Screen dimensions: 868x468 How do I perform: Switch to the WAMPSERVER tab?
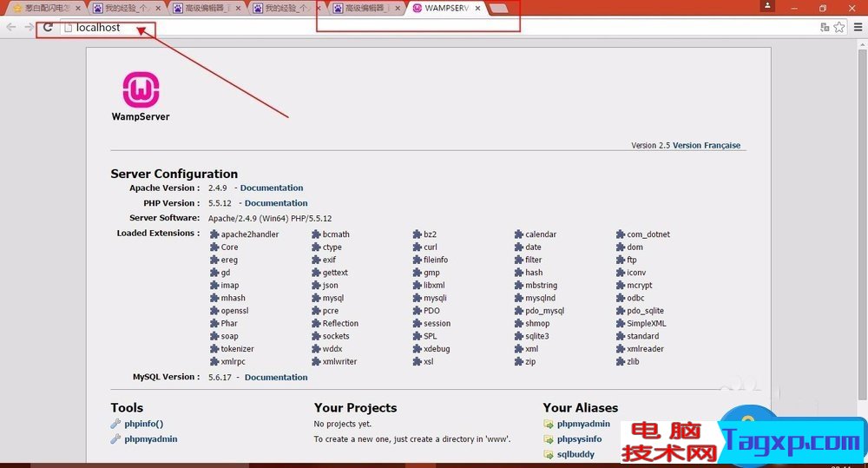coord(447,9)
